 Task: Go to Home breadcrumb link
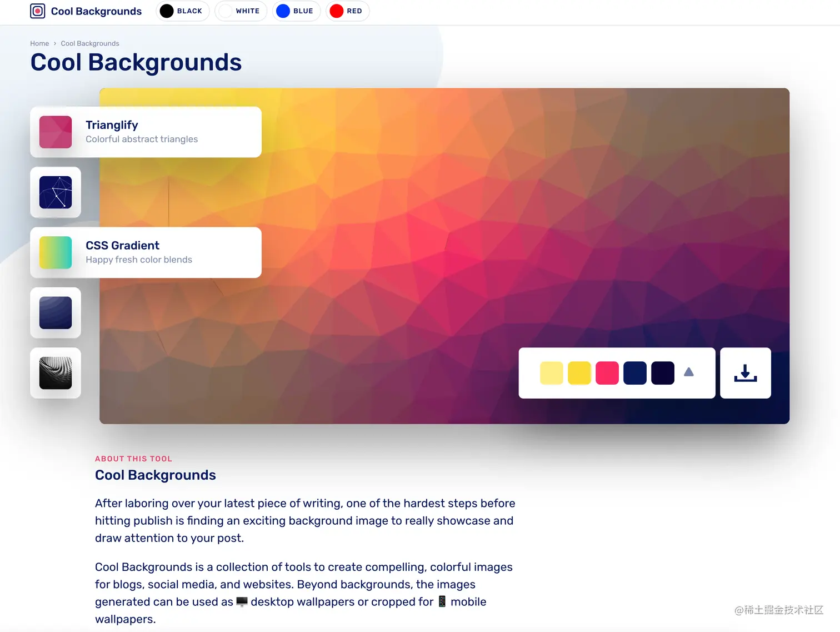pyautogui.click(x=39, y=43)
